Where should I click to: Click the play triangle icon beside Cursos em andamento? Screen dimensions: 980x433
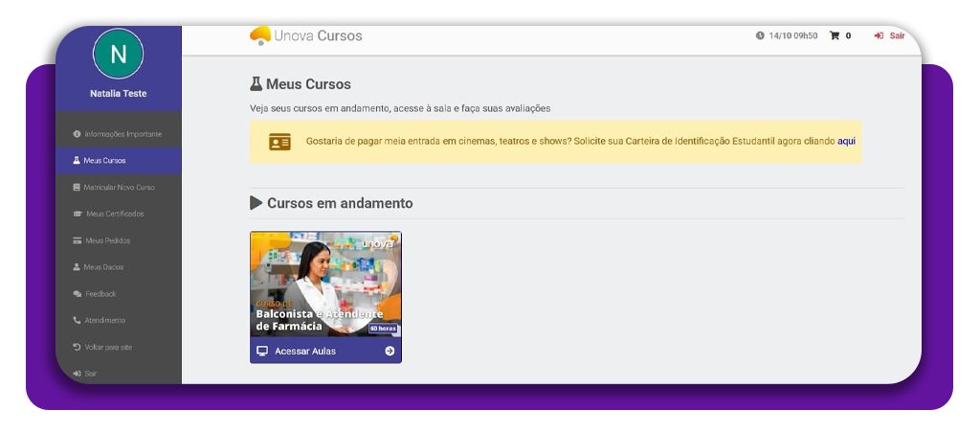(x=256, y=203)
